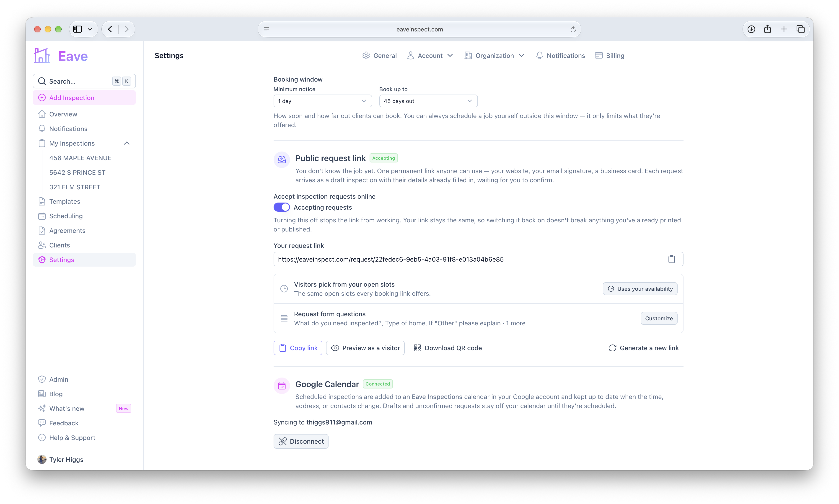This screenshot has width=839, height=504.
Task: Click the Copy link button
Action: click(x=298, y=348)
